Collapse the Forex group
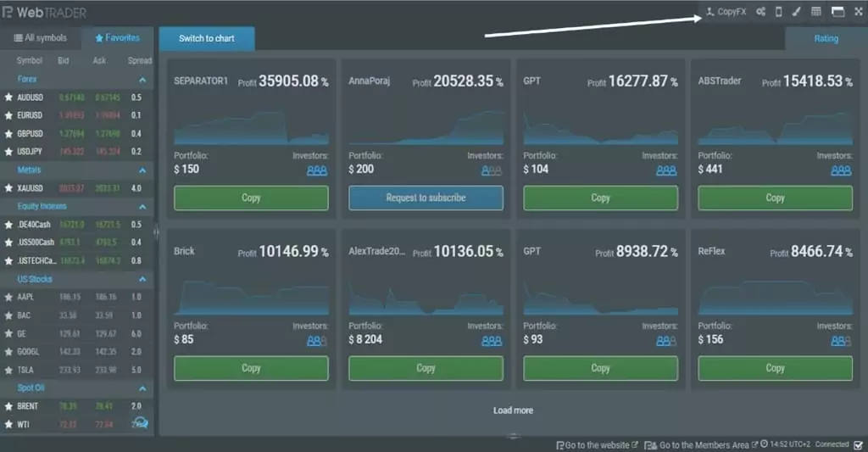The height and width of the screenshot is (452, 868). click(x=142, y=80)
